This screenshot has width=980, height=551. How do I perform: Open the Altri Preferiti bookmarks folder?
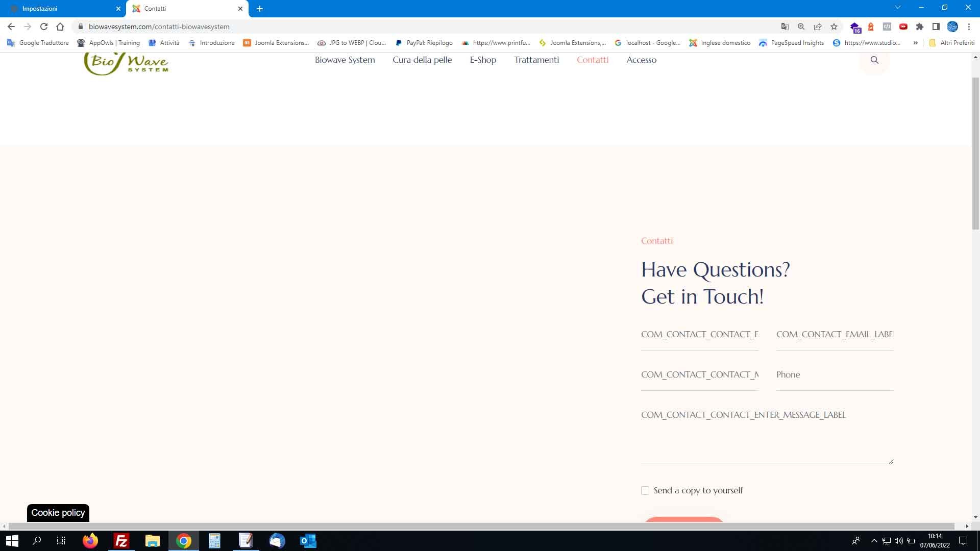[x=951, y=43]
